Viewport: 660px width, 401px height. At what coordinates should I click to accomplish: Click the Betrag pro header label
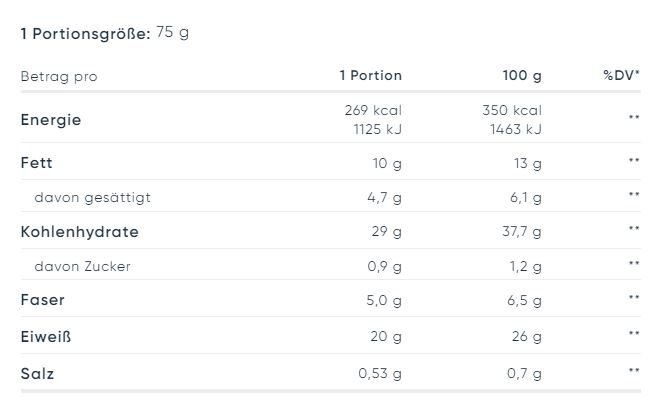coord(59,76)
